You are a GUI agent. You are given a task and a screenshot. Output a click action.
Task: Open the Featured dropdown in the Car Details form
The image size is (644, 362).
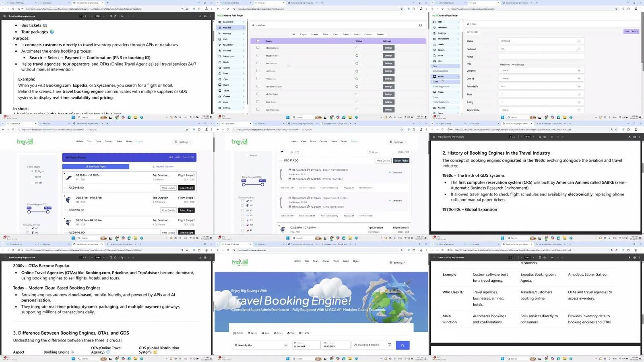pyautogui.click(x=541, y=49)
